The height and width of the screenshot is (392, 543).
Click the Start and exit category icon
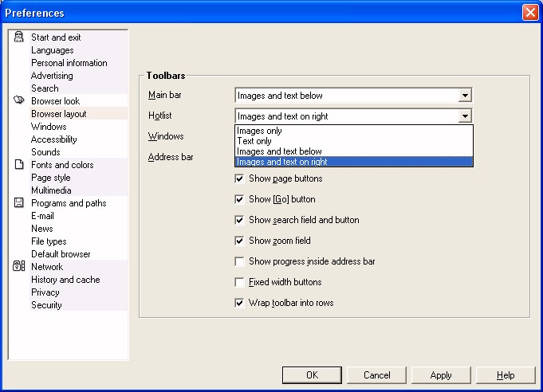[x=19, y=37]
